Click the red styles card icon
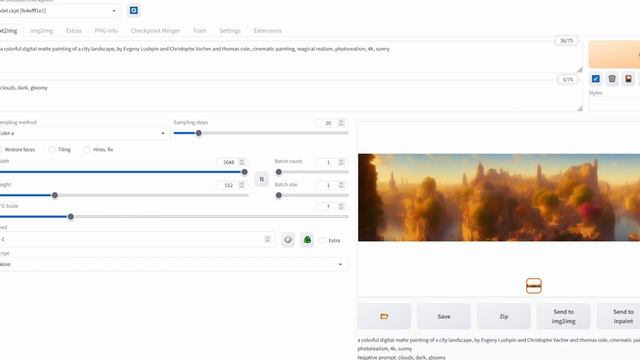The height and width of the screenshot is (360, 640). (628, 79)
